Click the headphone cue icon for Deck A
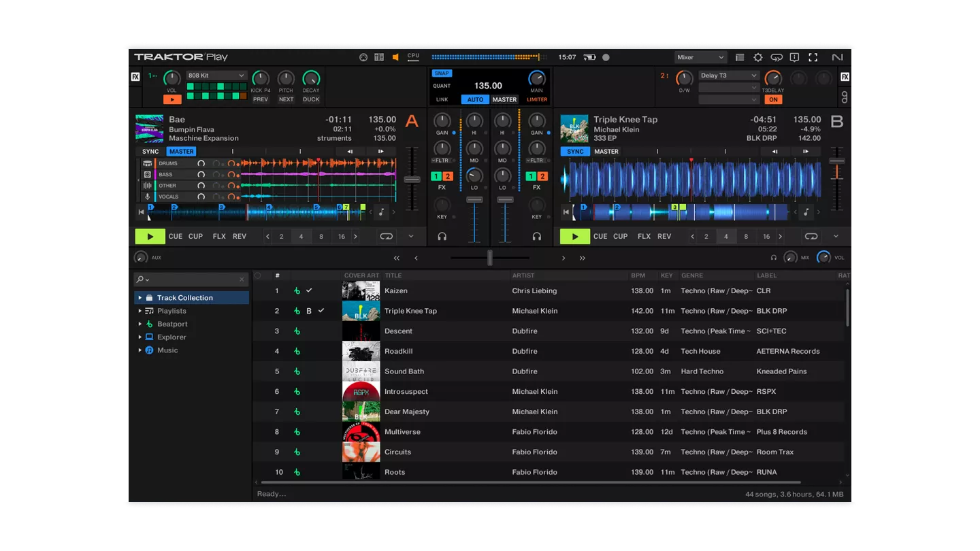This screenshot has height=551, width=980. (x=442, y=237)
